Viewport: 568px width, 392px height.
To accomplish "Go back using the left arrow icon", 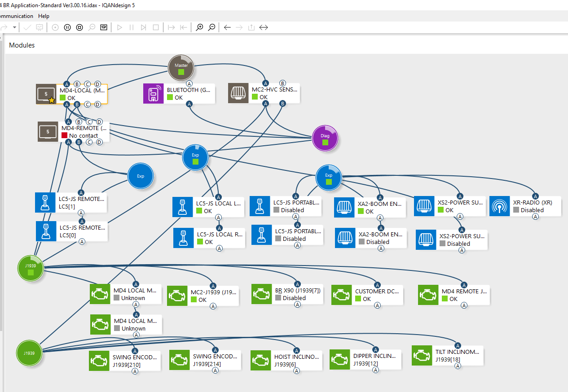I will coord(227,27).
